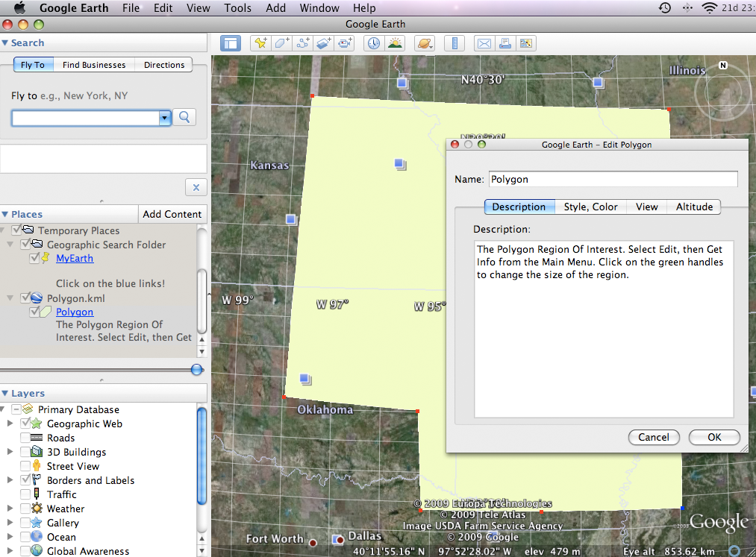The width and height of the screenshot is (756, 557).
Task: Click OK in Edit Polygon dialog
Action: (x=714, y=437)
